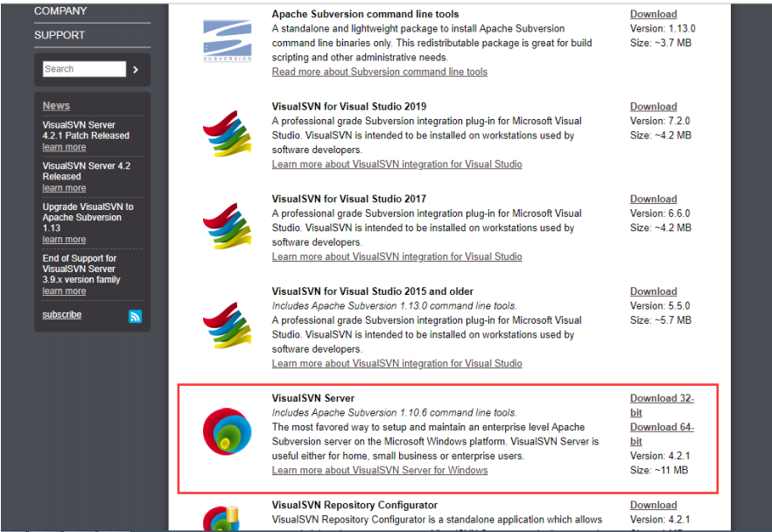This screenshot has width=772, height=532.
Task: Click 'End of Support for VisualSVN Server' headline
Action: pos(81,269)
